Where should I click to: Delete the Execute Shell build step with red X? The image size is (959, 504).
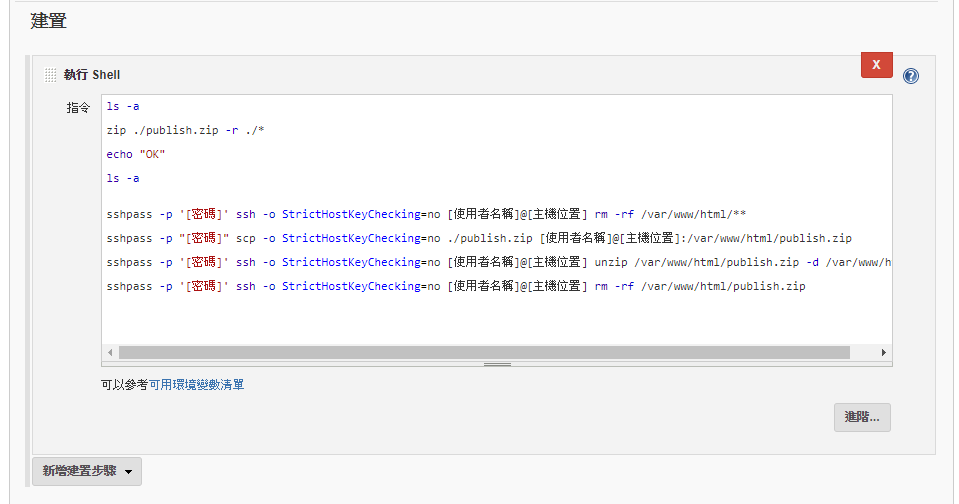[876, 65]
